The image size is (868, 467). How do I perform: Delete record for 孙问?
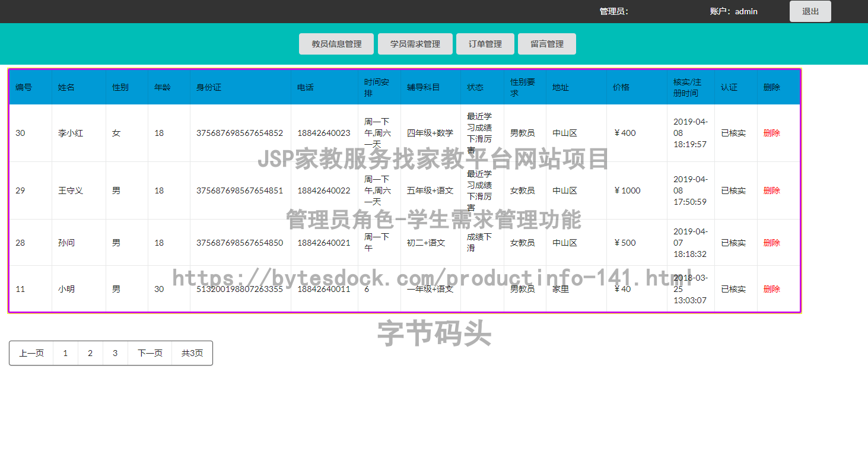coord(771,243)
